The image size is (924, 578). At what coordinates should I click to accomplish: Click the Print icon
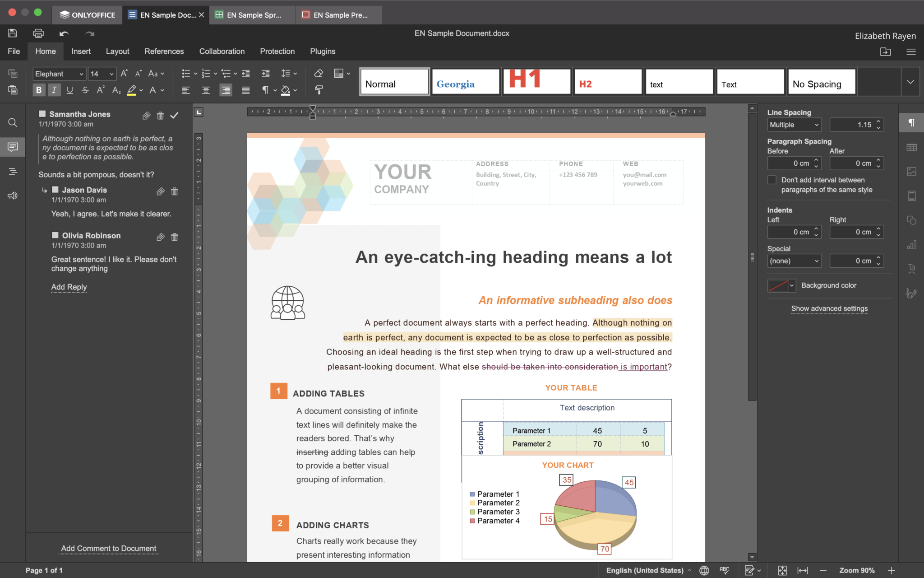38,33
